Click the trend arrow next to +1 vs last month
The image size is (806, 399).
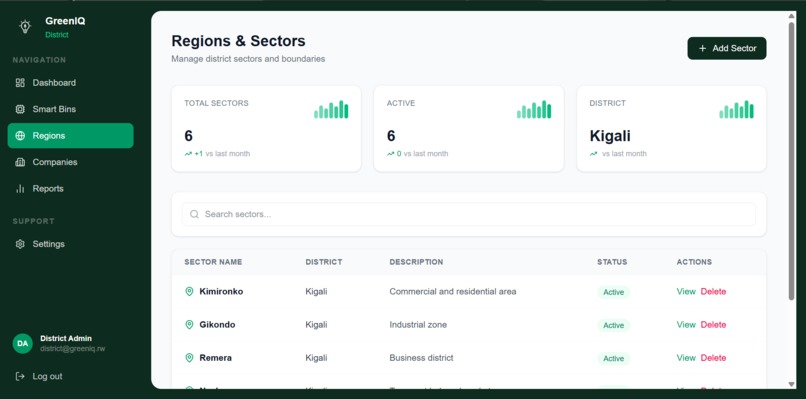(188, 154)
